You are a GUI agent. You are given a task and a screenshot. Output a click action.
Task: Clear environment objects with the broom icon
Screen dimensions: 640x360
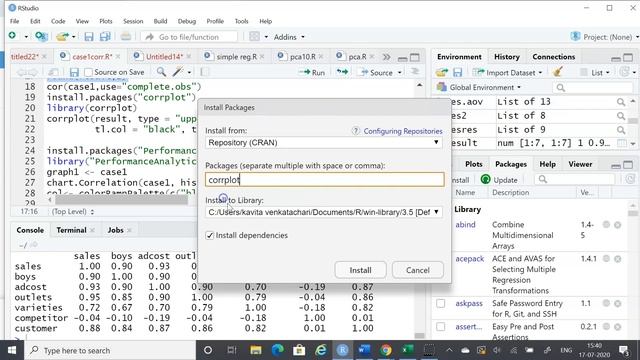[558, 72]
